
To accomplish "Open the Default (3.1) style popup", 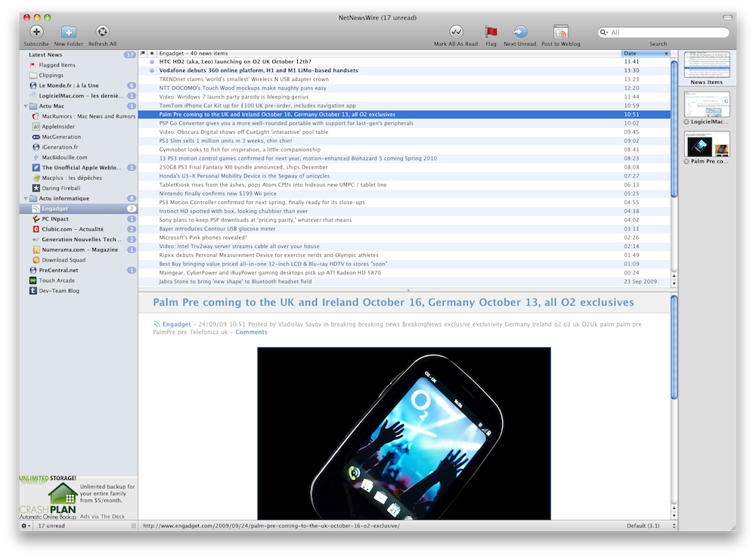I will tap(651, 525).
